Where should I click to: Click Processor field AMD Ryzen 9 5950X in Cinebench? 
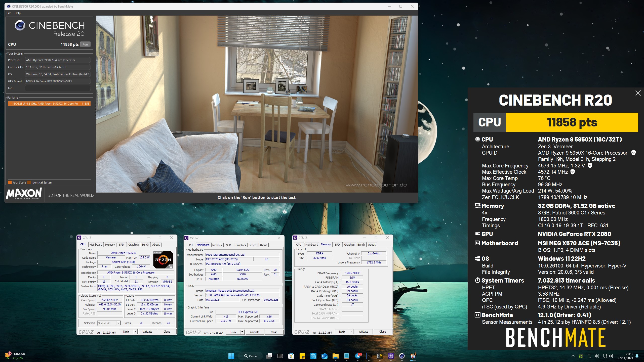point(58,60)
